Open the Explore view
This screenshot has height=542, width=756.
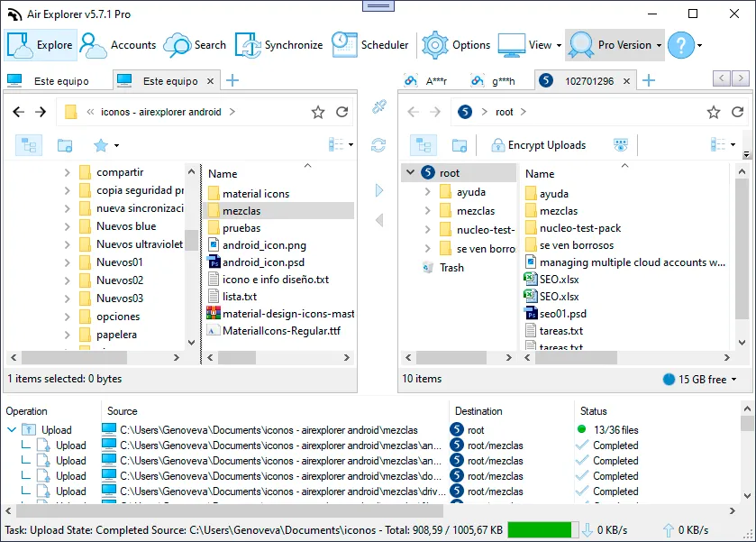[41, 45]
